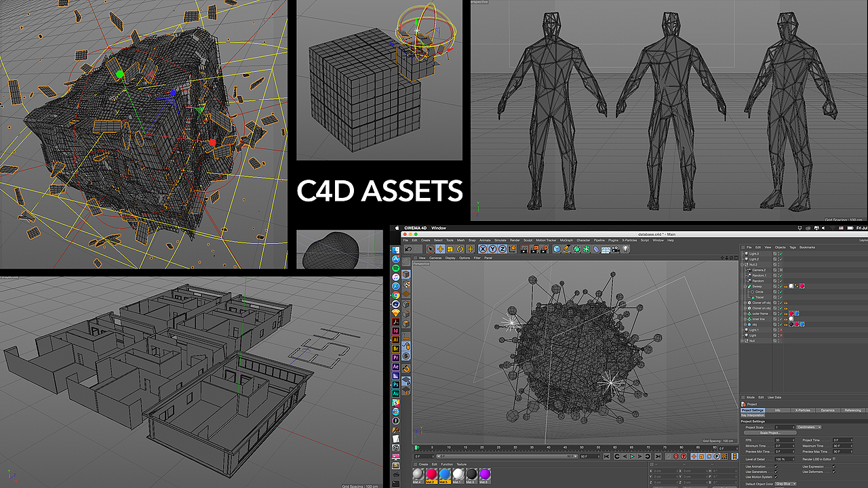The width and height of the screenshot is (868, 488).
Task: Open Default Object Color Gray-Blue dropdown
Action: tap(785, 484)
